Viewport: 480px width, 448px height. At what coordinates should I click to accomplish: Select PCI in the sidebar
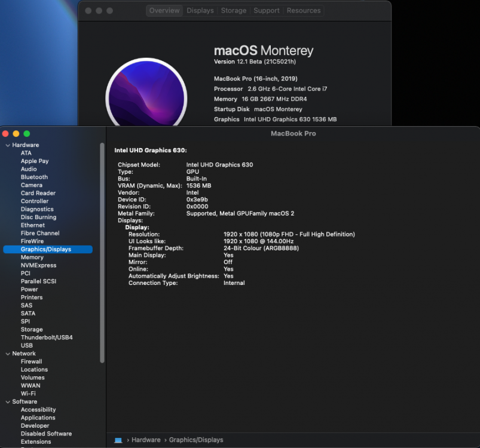[26, 274]
